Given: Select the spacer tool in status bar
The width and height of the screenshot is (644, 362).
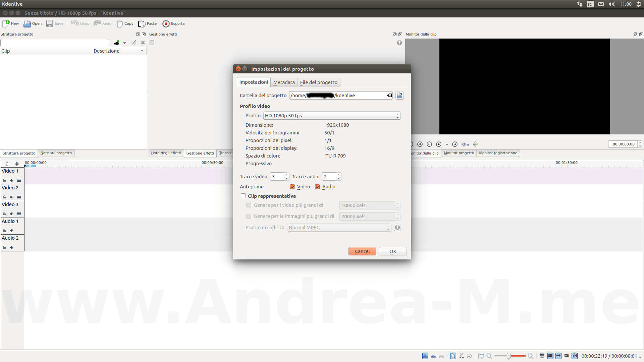Looking at the screenshot, I should point(469,356).
